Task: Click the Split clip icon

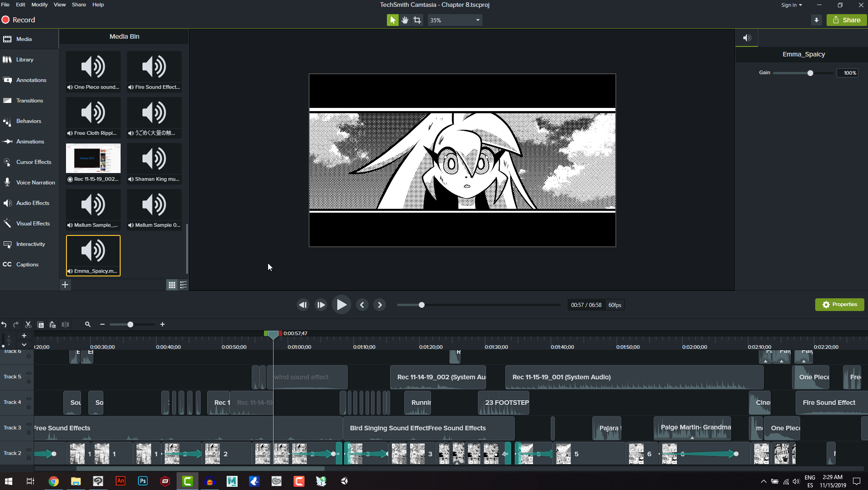Action: tap(66, 325)
